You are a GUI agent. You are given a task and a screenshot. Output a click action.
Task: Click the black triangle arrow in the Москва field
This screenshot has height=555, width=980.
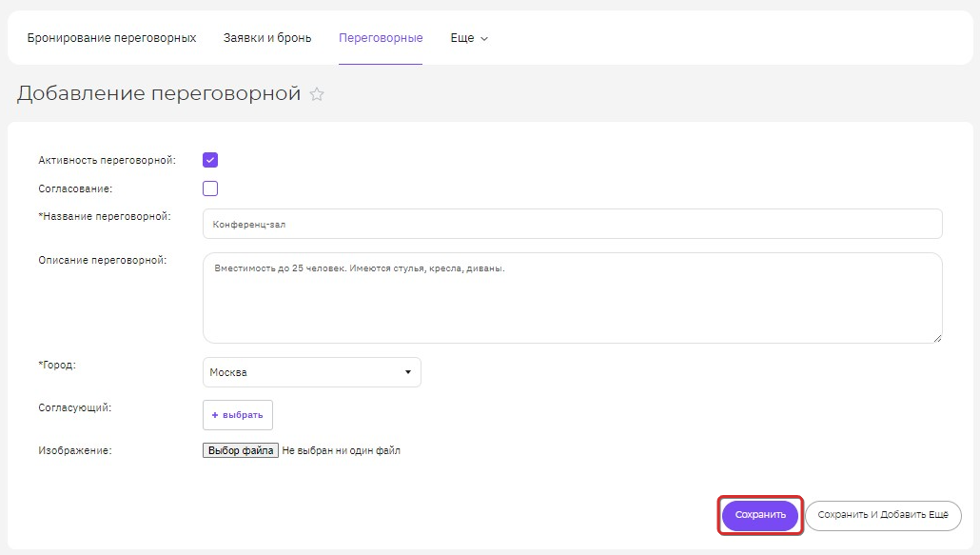pos(408,372)
